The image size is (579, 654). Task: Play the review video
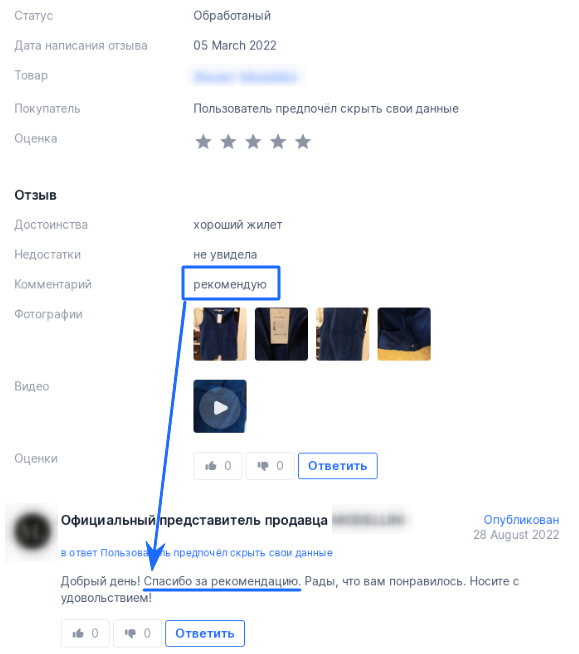click(220, 407)
